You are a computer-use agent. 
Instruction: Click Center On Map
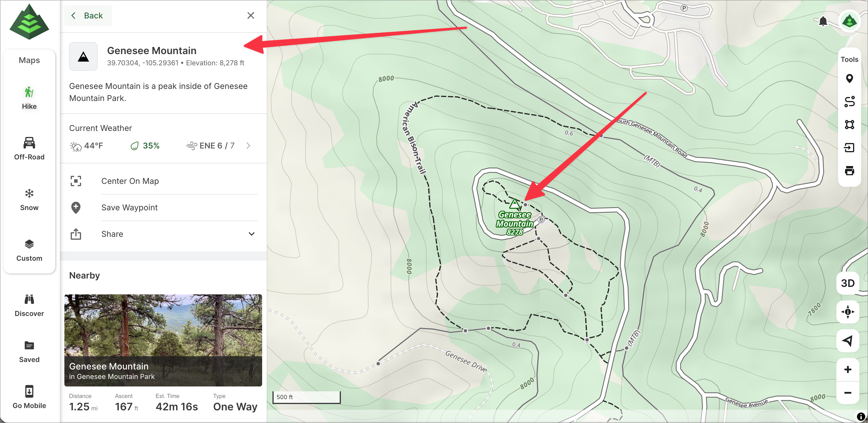click(x=130, y=181)
